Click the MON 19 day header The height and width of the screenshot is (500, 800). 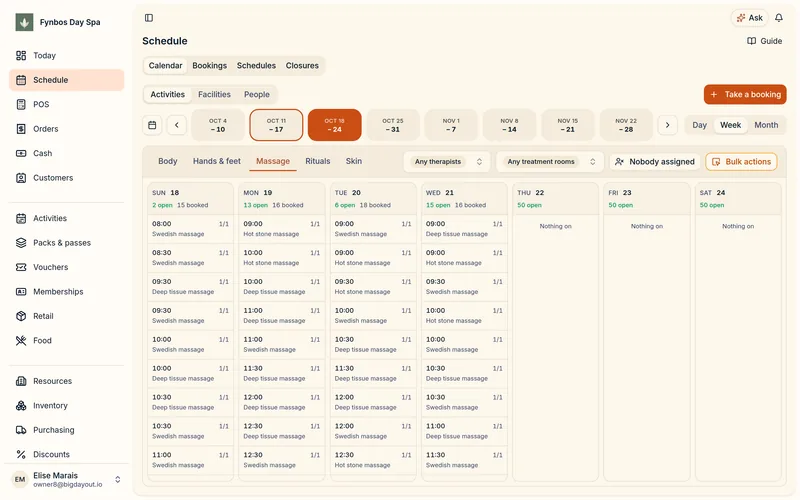(282, 198)
